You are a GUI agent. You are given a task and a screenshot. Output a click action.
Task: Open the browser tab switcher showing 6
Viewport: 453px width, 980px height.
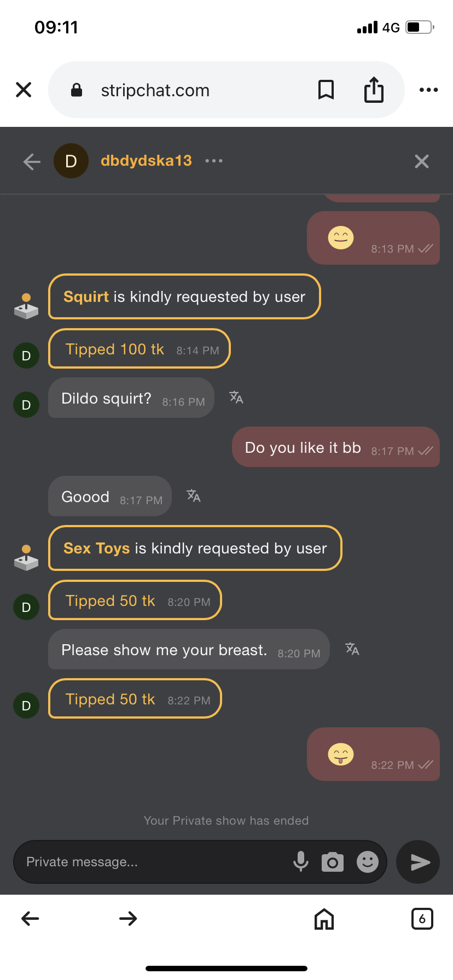click(x=422, y=919)
